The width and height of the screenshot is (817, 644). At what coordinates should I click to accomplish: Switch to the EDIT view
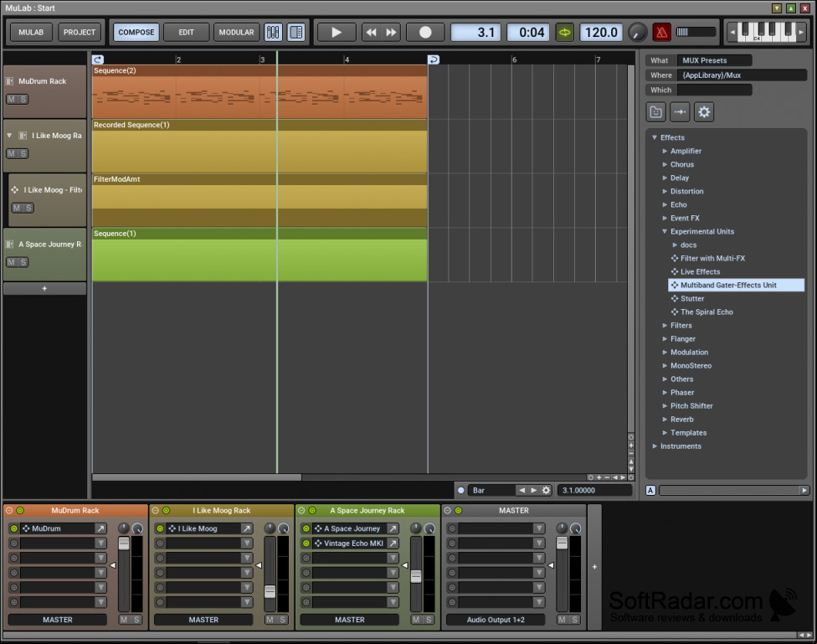(186, 33)
